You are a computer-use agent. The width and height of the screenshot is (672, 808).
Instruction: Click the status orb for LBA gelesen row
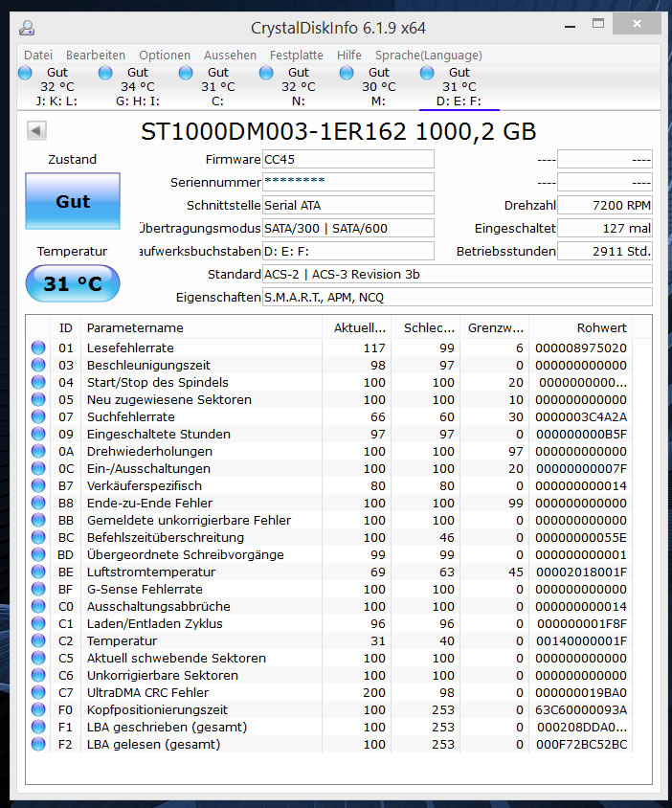tap(38, 744)
